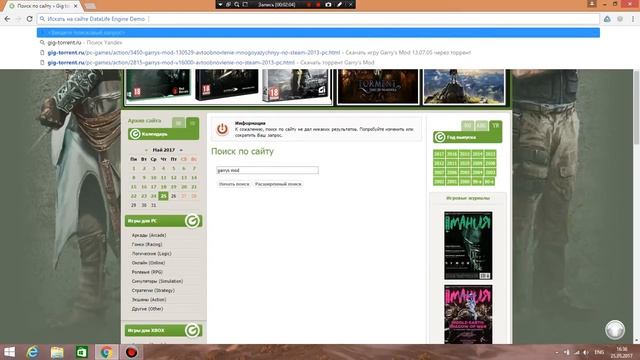
Task: Open a new browser tab
Action: click(x=90, y=6)
